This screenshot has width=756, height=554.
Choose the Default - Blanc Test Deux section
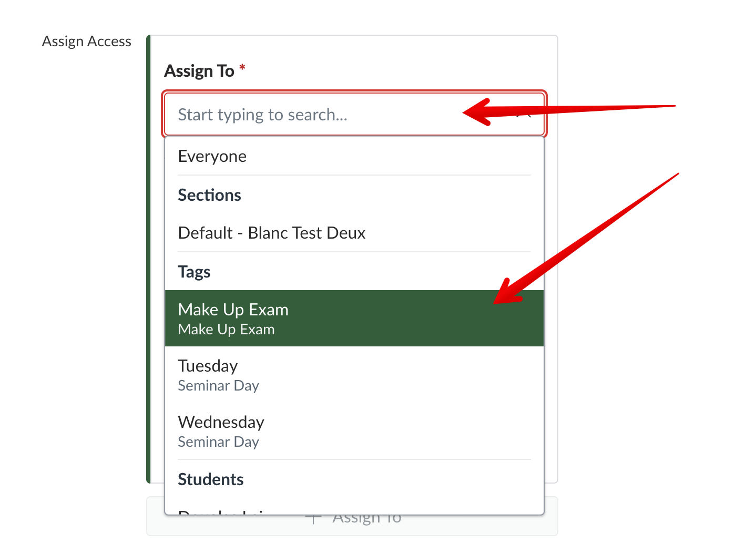pos(272,233)
